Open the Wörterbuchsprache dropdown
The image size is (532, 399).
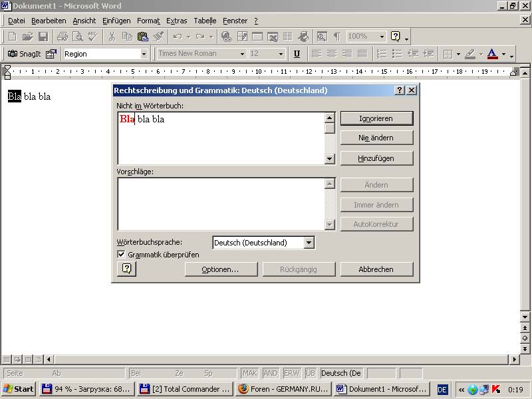309,243
